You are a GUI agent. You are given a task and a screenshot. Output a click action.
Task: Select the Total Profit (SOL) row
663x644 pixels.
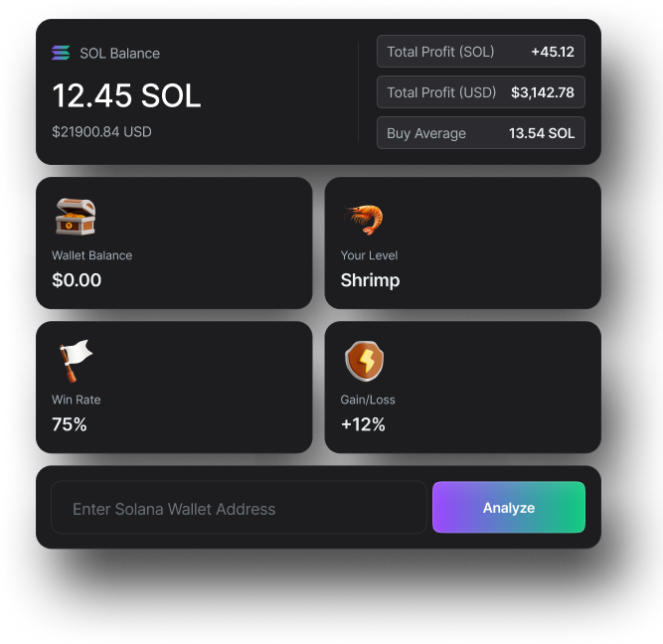point(481,52)
